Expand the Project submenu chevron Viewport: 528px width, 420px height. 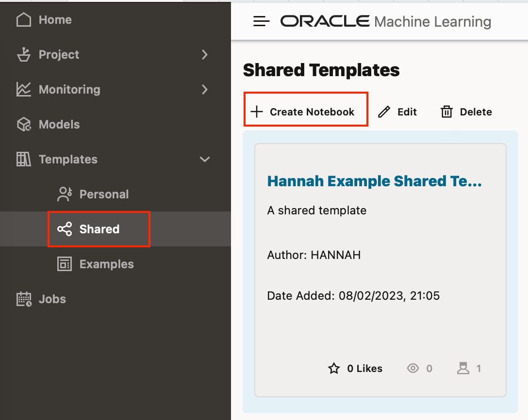click(205, 55)
